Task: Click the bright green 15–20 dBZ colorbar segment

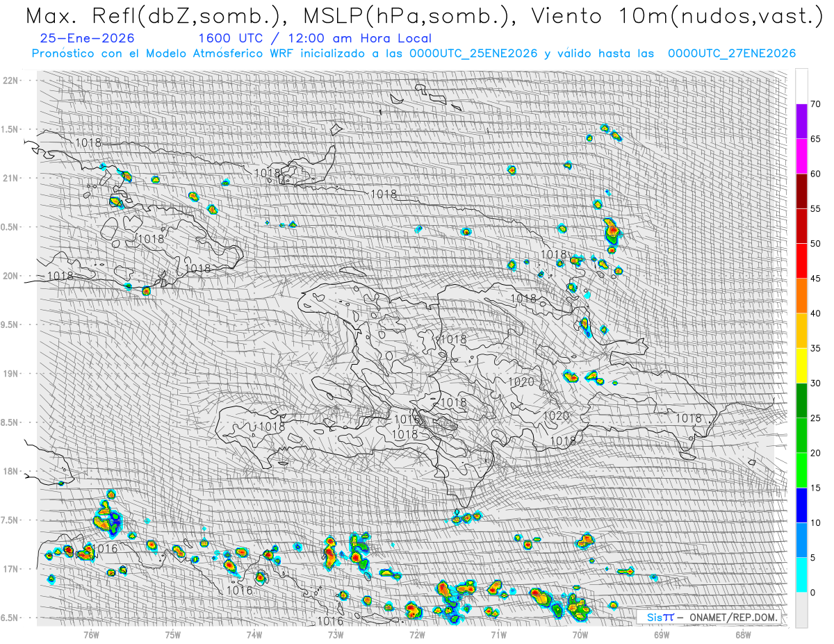Action: [801, 470]
